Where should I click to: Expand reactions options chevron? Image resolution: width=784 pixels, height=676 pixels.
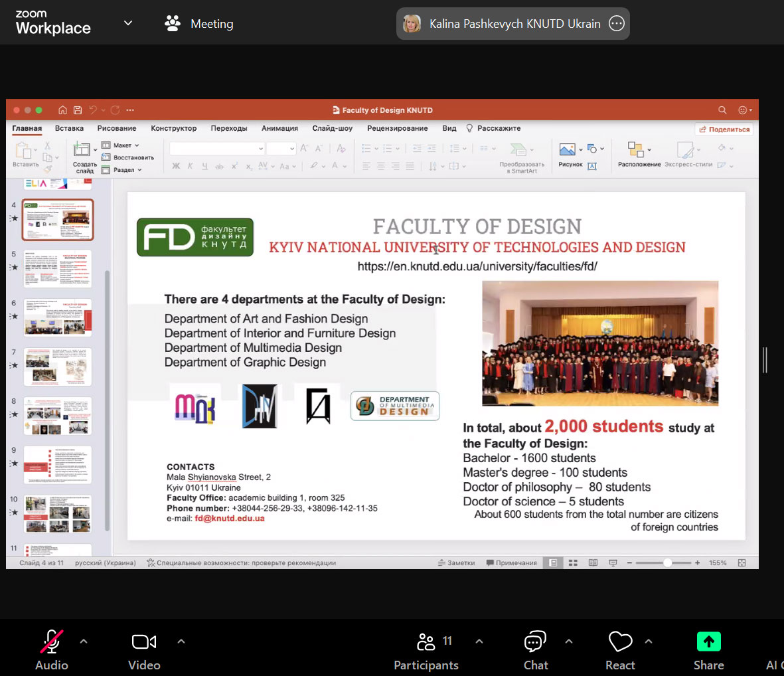click(649, 641)
